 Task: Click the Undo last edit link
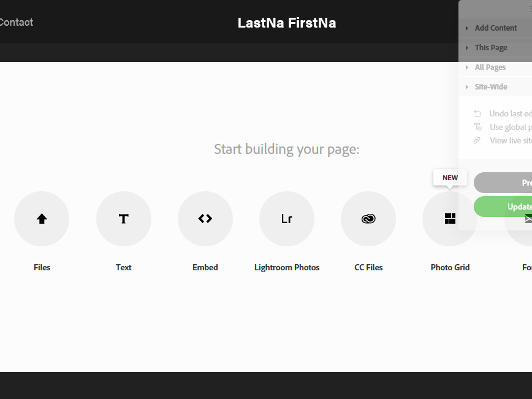point(511,113)
